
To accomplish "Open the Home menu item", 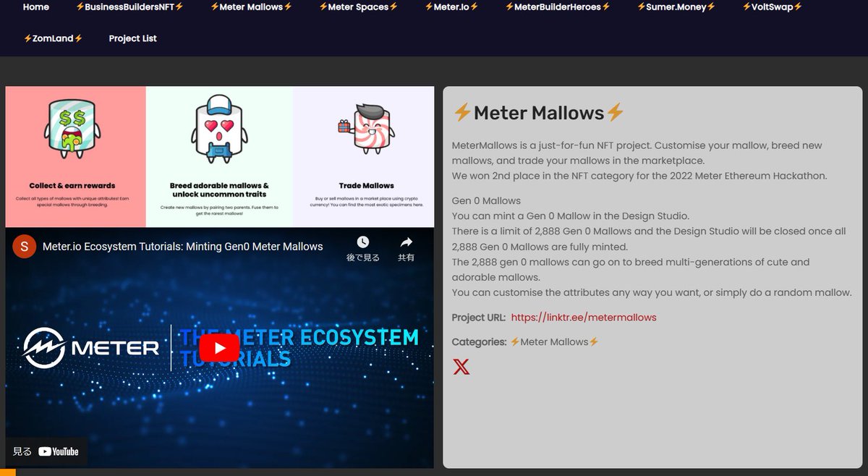I will point(36,7).
